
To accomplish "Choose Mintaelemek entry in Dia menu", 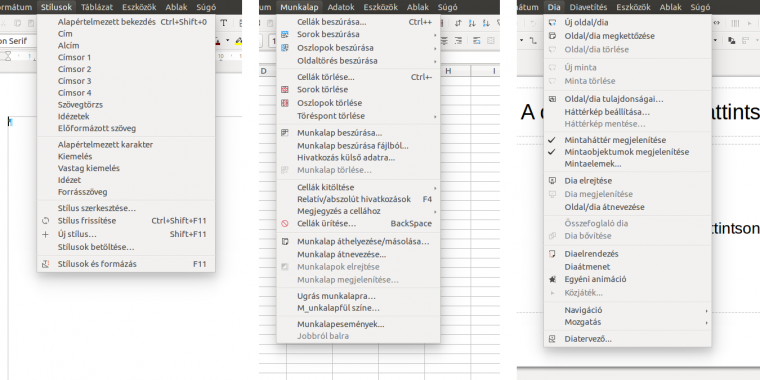I will pos(628,164).
